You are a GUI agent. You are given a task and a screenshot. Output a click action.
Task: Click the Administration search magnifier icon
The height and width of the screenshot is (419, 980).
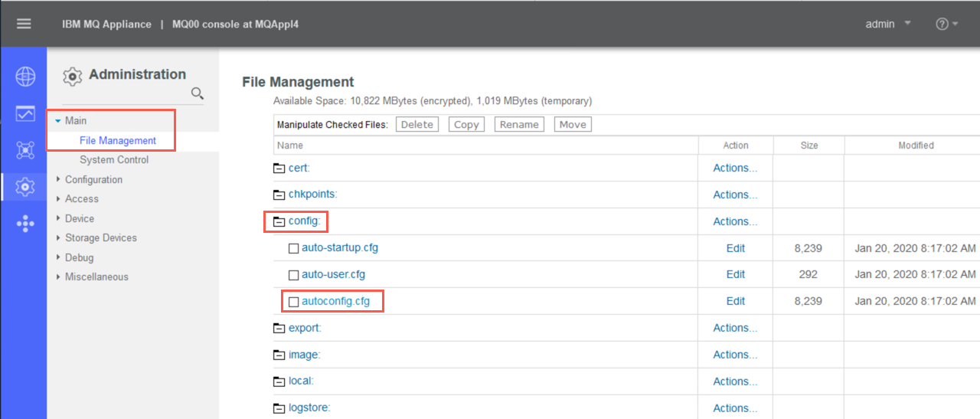[x=198, y=93]
